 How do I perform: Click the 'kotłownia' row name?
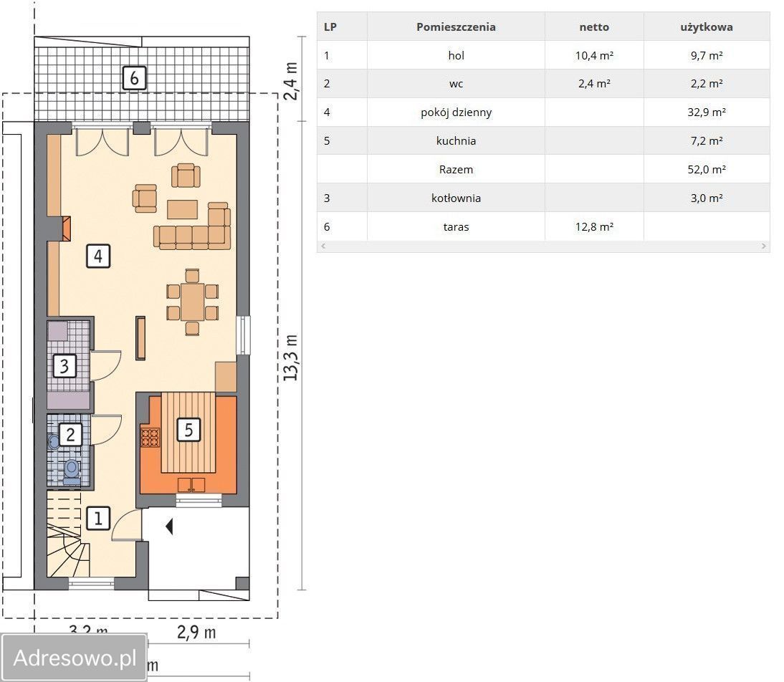click(456, 198)
